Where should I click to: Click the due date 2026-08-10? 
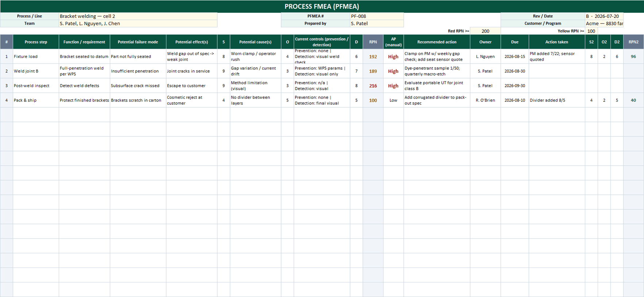[x=515, y=100]
